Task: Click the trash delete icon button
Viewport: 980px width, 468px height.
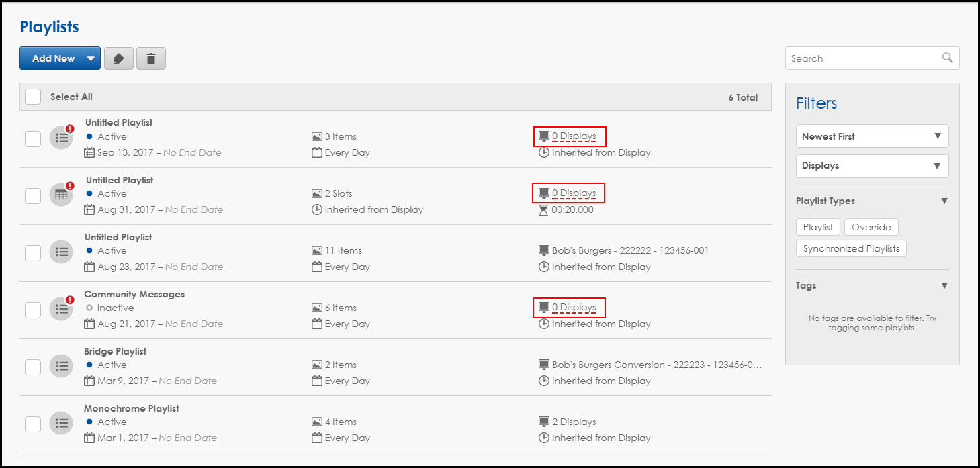Action: (x=151, y=58)
